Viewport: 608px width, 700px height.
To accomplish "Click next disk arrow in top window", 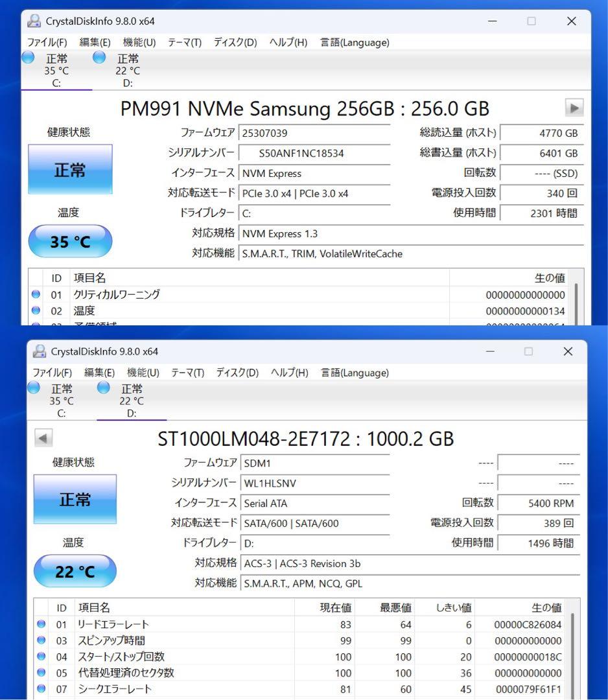I will (x=574, y=108).
